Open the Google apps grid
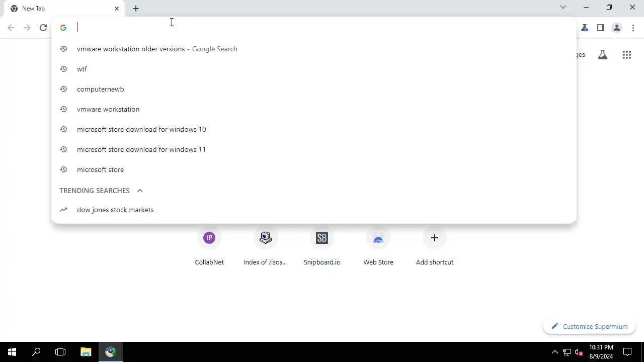This screenshot has height=362, width=644. coord(627,55)
